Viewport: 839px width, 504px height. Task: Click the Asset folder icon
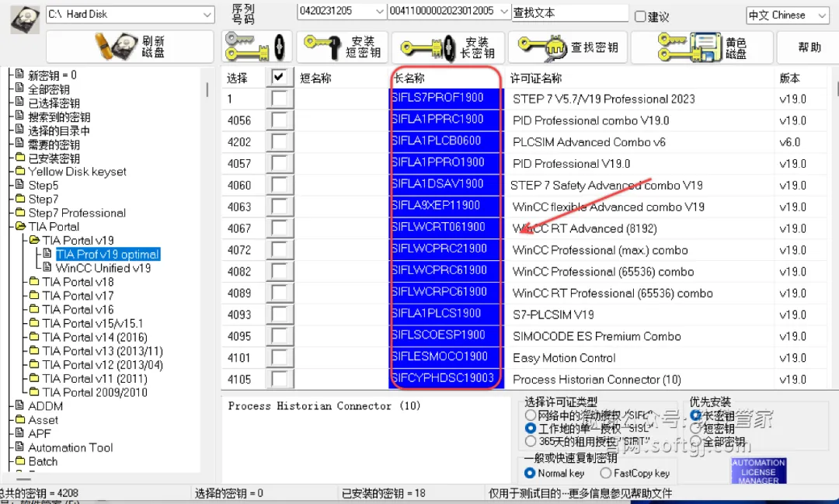20,419
